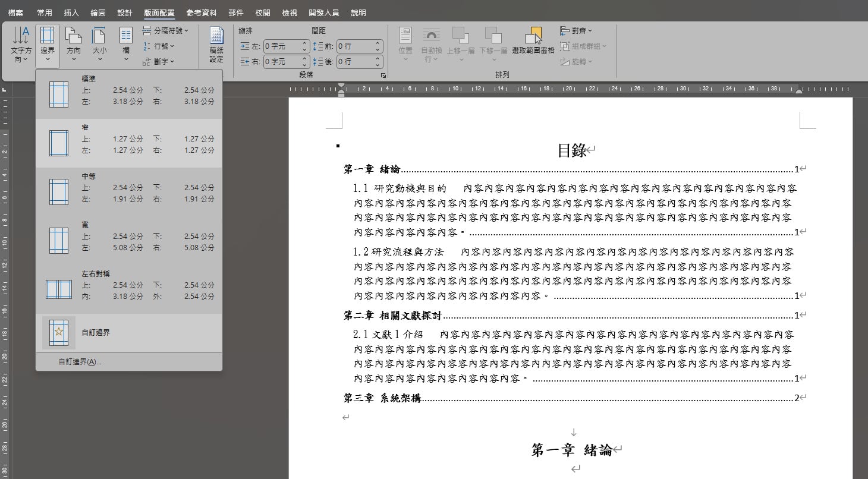
Task: Open 自訂邊界(A)... custom margins dialog
Action: pos(129,361)
